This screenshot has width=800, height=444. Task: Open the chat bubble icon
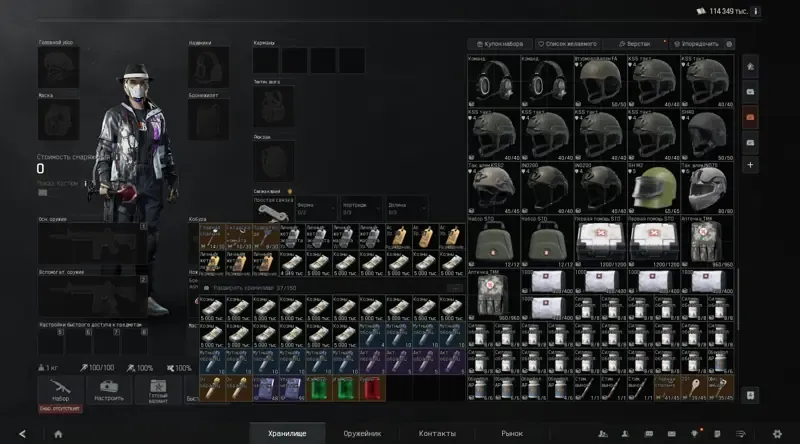pos(648,434)
